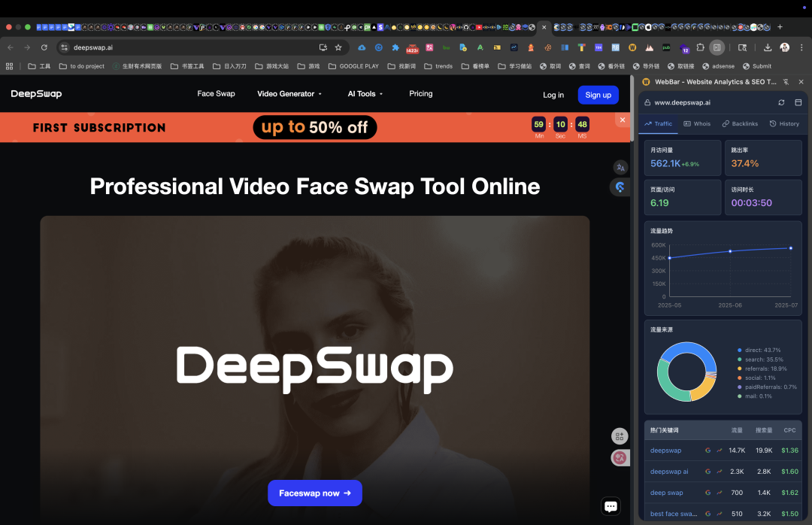Click the Faceswap now button
Viewport: 812px width, 525px height.
pyautogui.click(x=315, y=493)
